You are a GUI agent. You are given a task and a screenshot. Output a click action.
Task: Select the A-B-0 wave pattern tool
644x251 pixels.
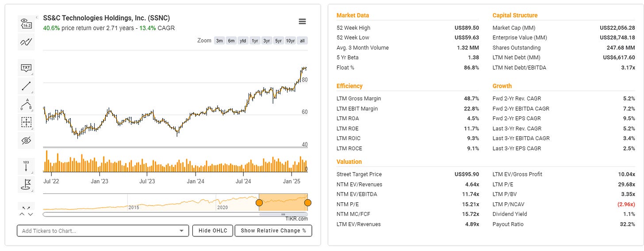(26, 104)
